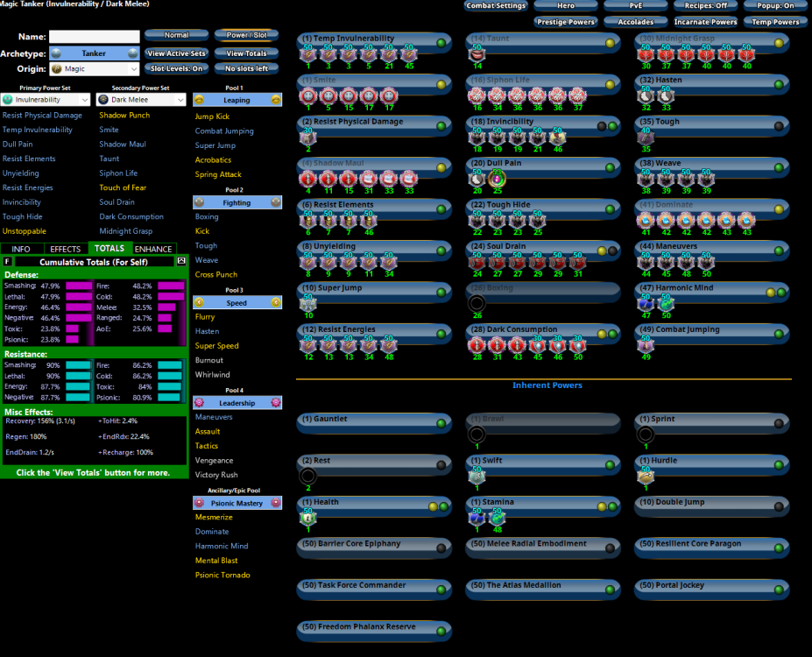Click the Name text input field
The image size is (812, 657).
[x=94, y=37]
